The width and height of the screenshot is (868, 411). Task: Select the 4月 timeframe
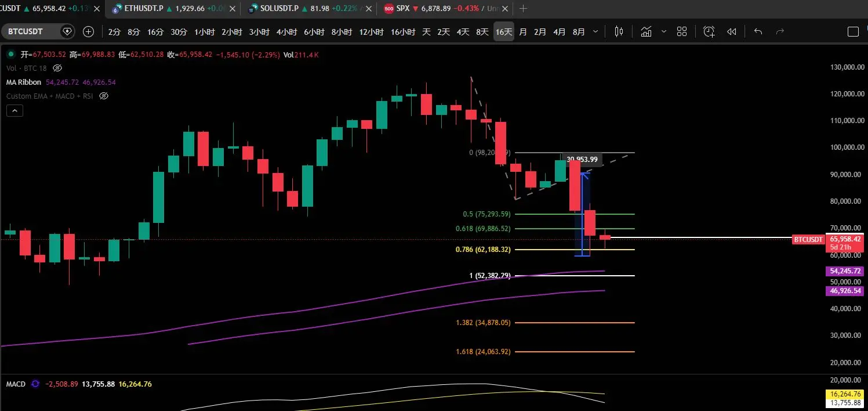tap(560, 32)
